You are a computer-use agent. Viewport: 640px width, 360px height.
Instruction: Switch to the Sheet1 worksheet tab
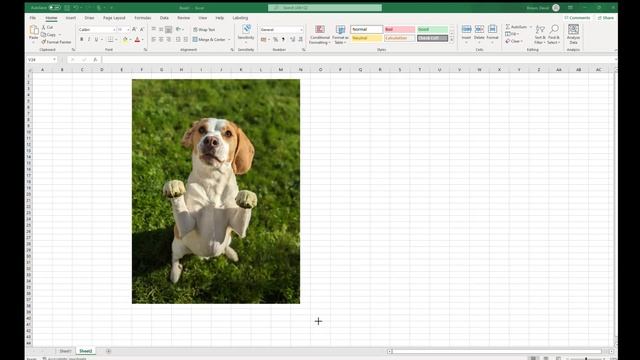tap(65, 351)
